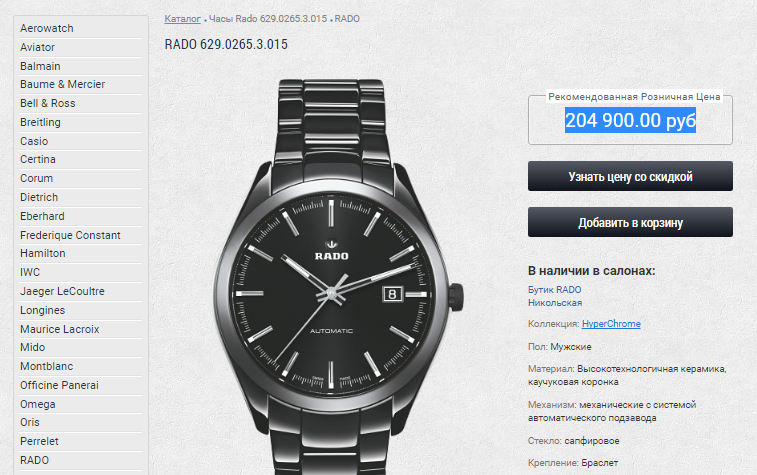Open Jaeger LeCoultre brand page

(62, 291)
